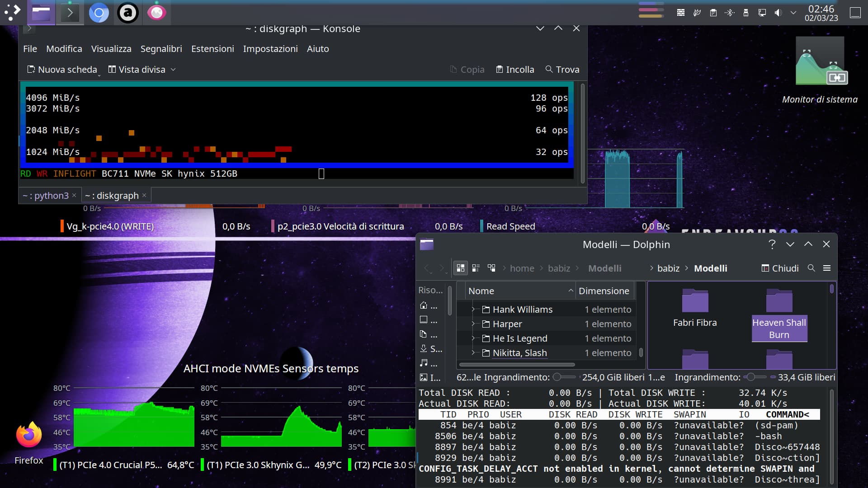The height and width of the screenshot is (488, 868).
Task: Open the Segnalibri menu in Konsole
Action: (x=161, y=49)
